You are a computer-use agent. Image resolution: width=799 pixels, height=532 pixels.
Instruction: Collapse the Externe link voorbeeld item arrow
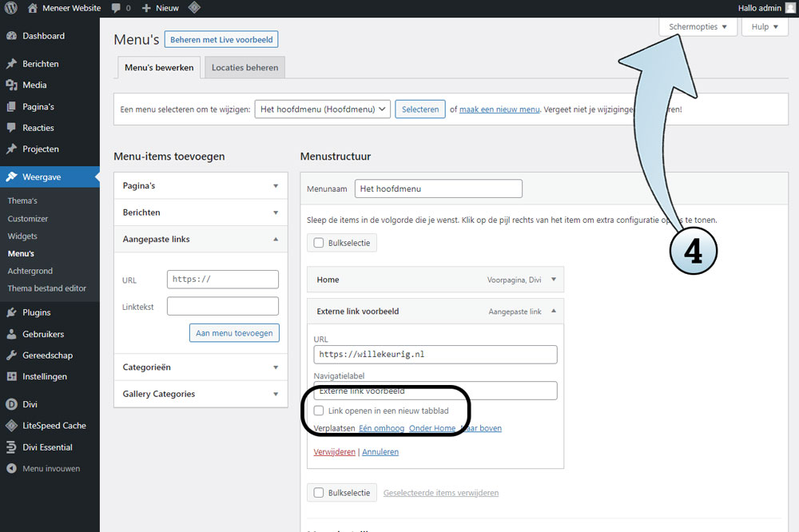coord(554,311)
